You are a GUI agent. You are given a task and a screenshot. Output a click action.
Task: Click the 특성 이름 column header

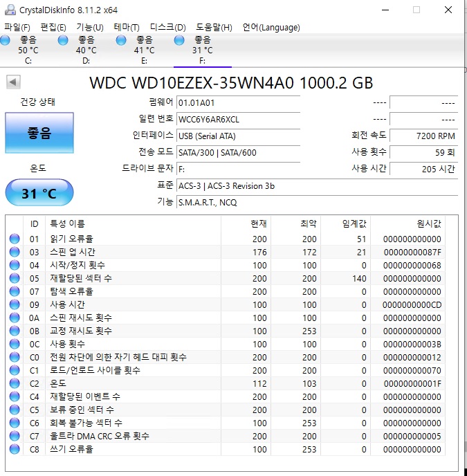point(133,224)
